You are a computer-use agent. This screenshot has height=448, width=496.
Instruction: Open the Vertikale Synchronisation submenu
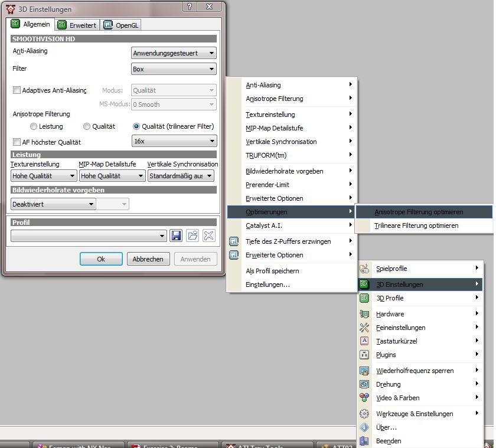click(x=292, y=142)
